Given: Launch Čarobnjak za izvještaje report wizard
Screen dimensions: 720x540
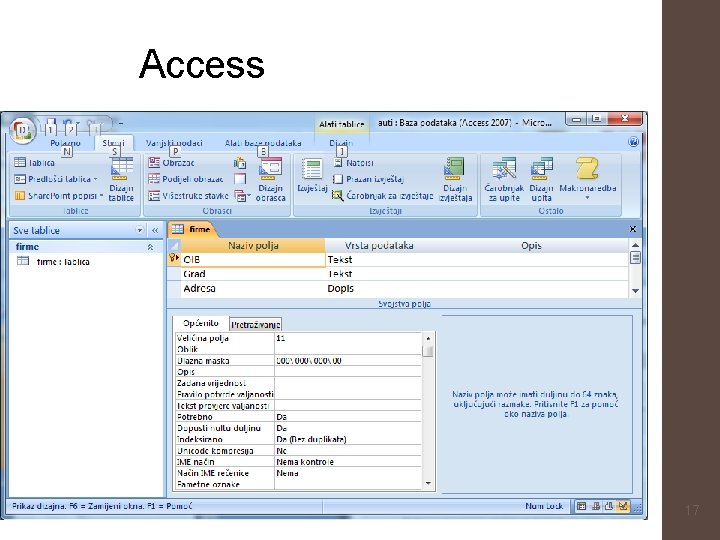Looking at the screenshot, I should click(383, 196).
